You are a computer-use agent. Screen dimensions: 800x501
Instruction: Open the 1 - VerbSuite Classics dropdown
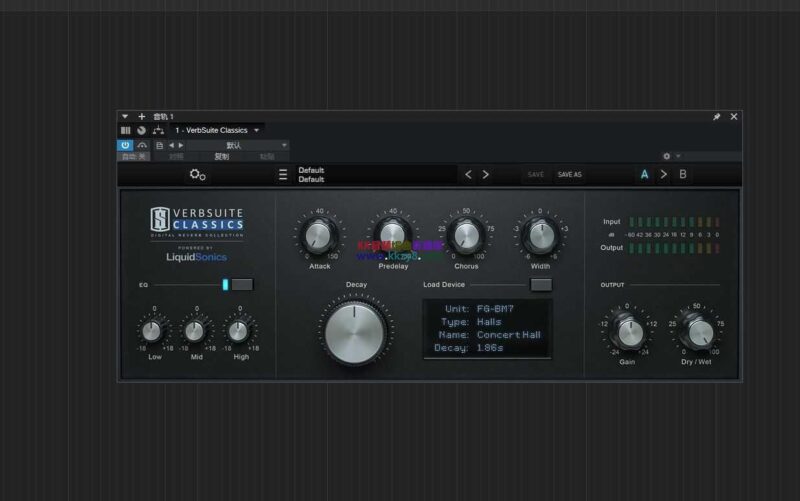(x=217, y=131)
